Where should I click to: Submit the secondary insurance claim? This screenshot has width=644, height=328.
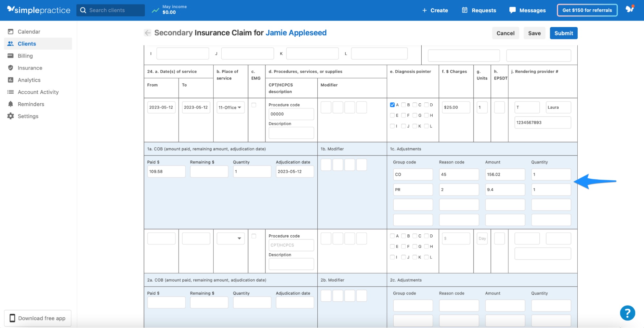point(563,33)
